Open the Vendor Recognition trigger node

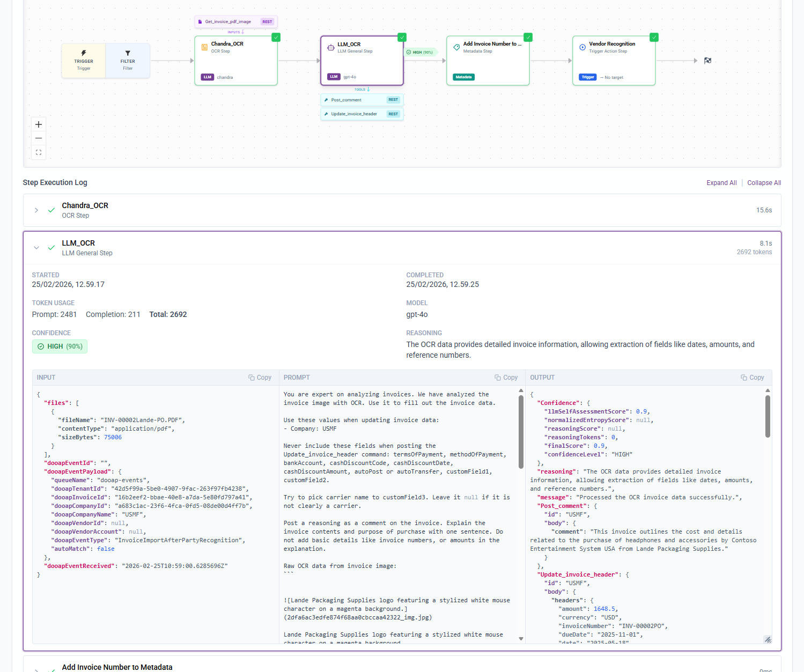pos(614,61)
